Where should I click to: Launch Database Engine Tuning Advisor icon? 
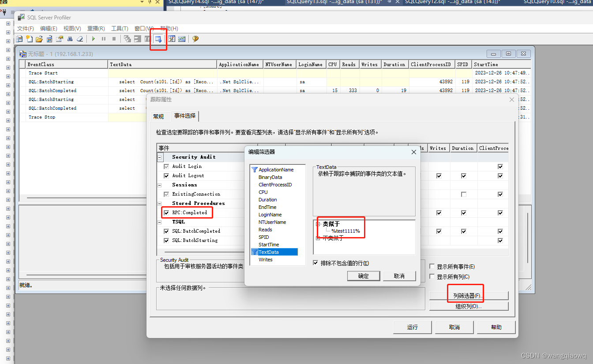(171, 39)
